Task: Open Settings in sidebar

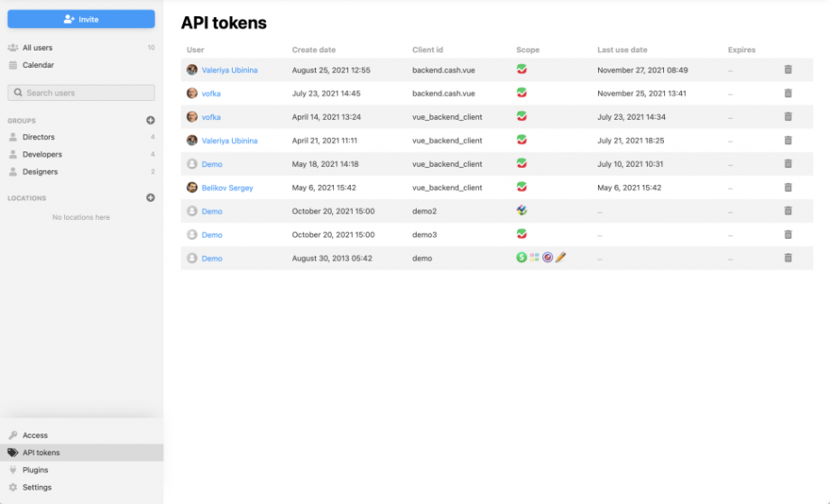Action: pyautogui.click(x=37, y=487)
